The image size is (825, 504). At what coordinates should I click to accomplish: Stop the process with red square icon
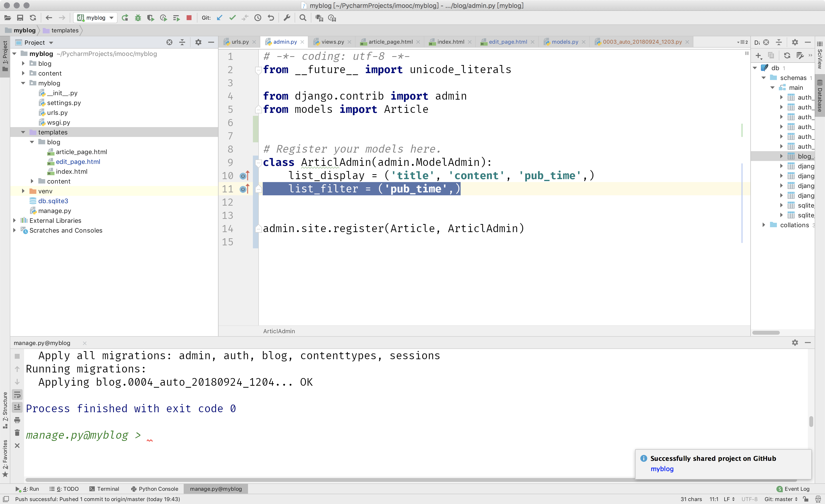[x=189, y=18]
